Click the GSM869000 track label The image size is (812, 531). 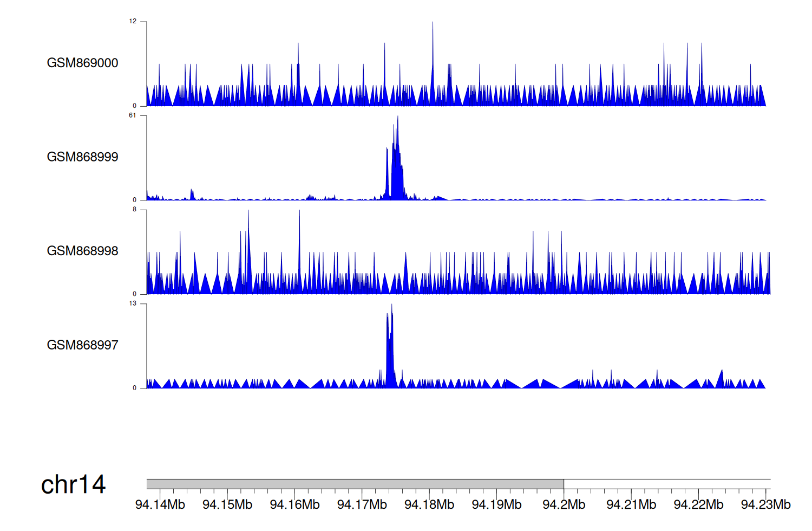pyautogui.click(x=82, y=63)
